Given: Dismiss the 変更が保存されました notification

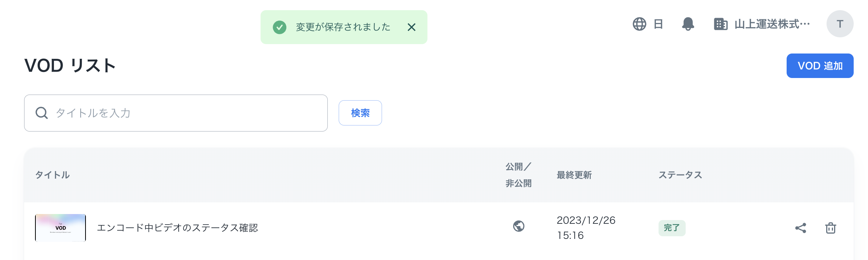Looking at the screenshot, I should pos(412,27).
